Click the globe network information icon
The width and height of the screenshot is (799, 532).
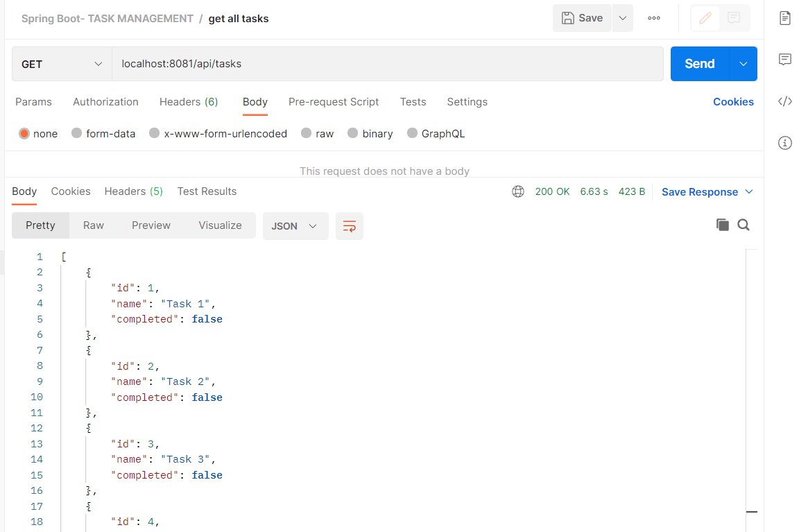pyautogui.click(x=518, y=191)
